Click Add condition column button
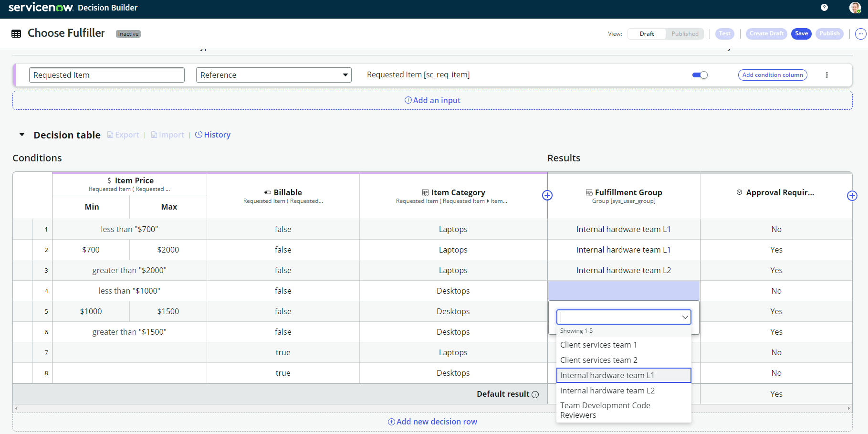This screenshot has height=434, width=868. point(772,75)
